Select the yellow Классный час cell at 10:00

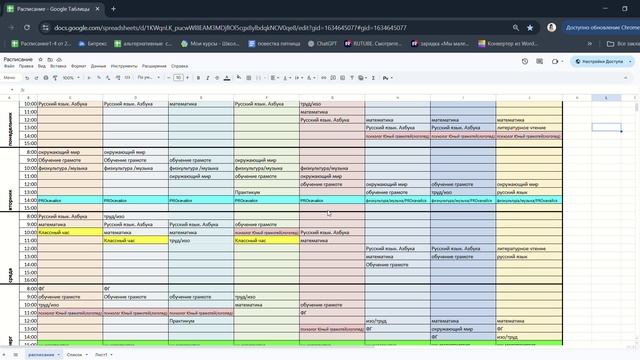point(70,232)
